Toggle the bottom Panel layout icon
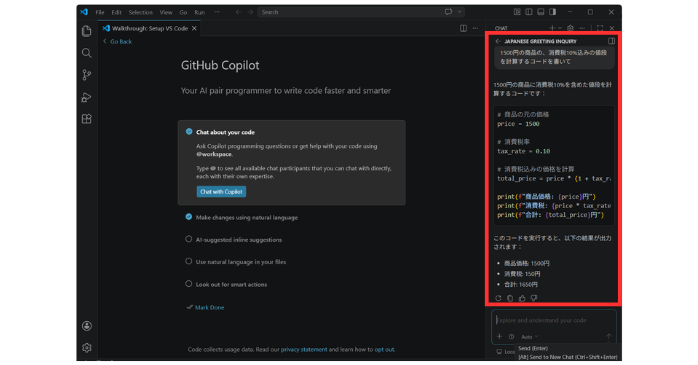 click(540, 12)
